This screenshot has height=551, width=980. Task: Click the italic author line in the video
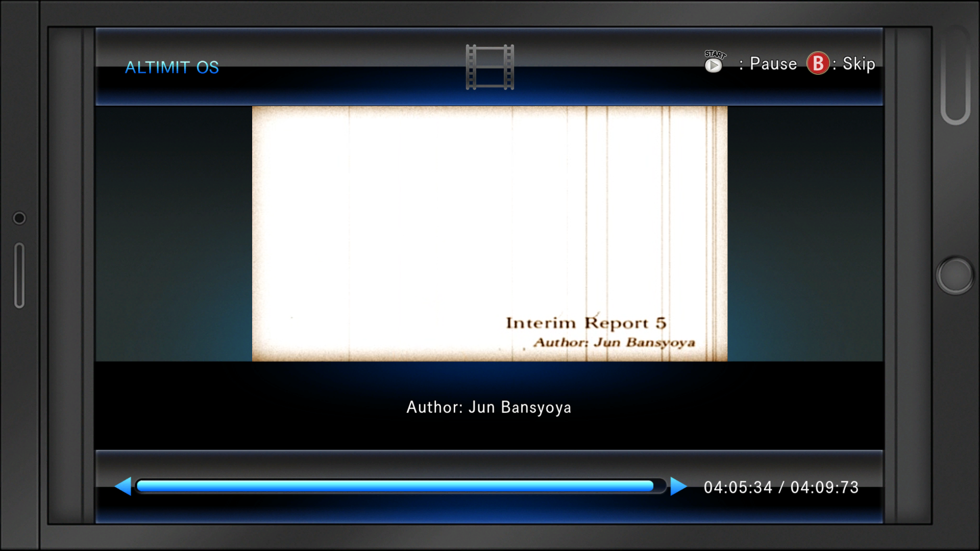tap(614, 342)
